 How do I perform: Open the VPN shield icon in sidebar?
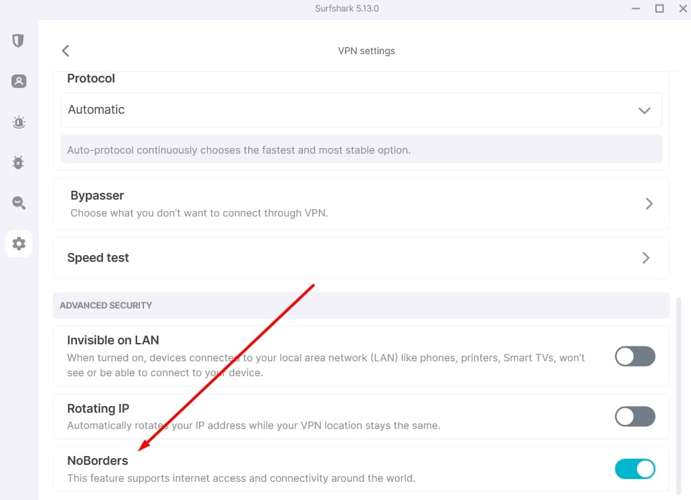click(x=18, y=41)
